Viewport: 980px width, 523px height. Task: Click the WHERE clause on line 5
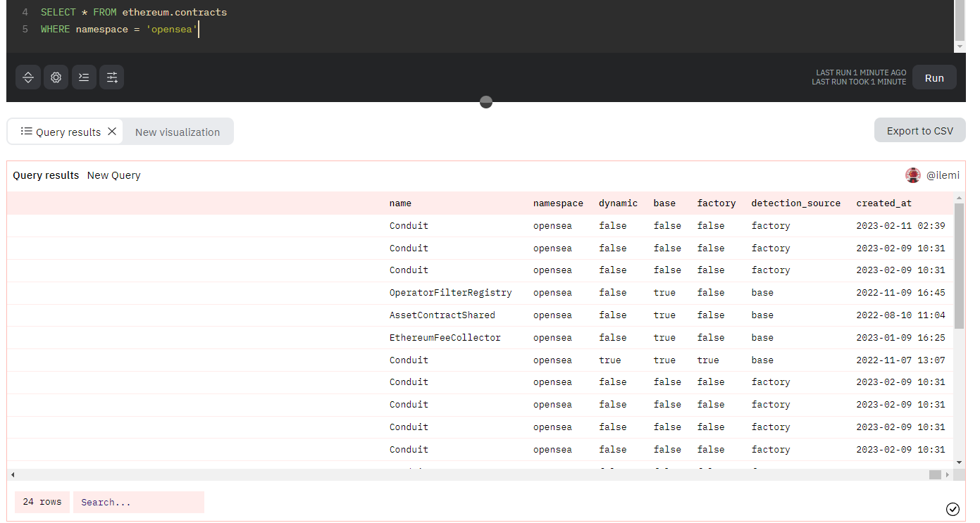(120, 29)
